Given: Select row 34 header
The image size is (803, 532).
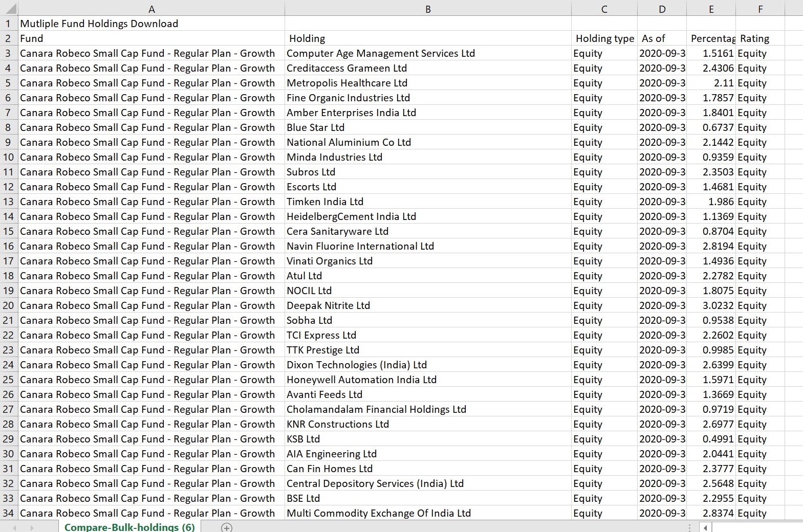Looking at the screenshot, I should (9, 513).
